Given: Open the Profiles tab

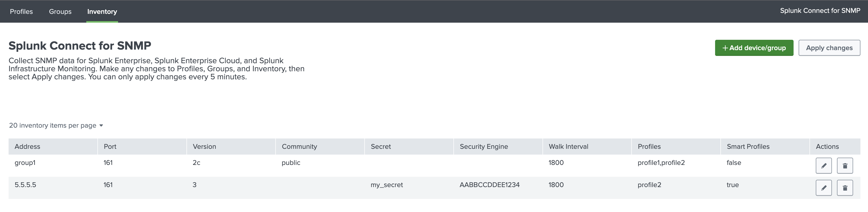Looking at the screenshot, I should [21, 11].
